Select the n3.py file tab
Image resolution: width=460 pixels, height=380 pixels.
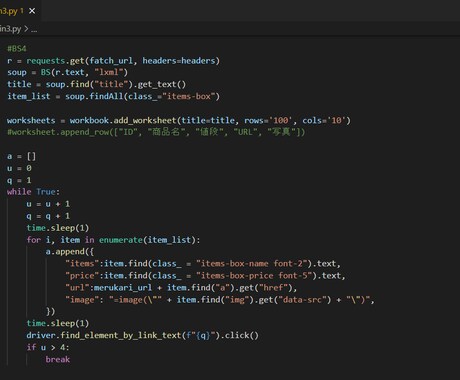click(x=12, y=11)
